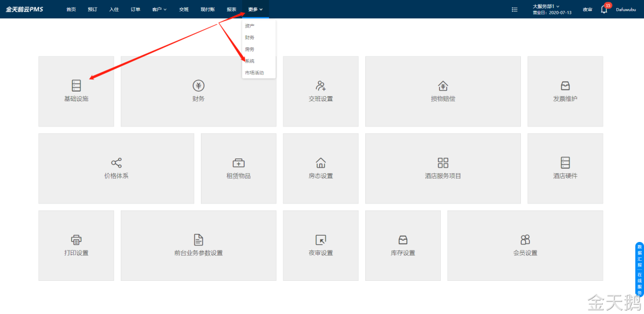Viewport: 644px width, 314px height.
Task: Open the 交班设置 person-plus icon
Action: (x=321, y=85)
